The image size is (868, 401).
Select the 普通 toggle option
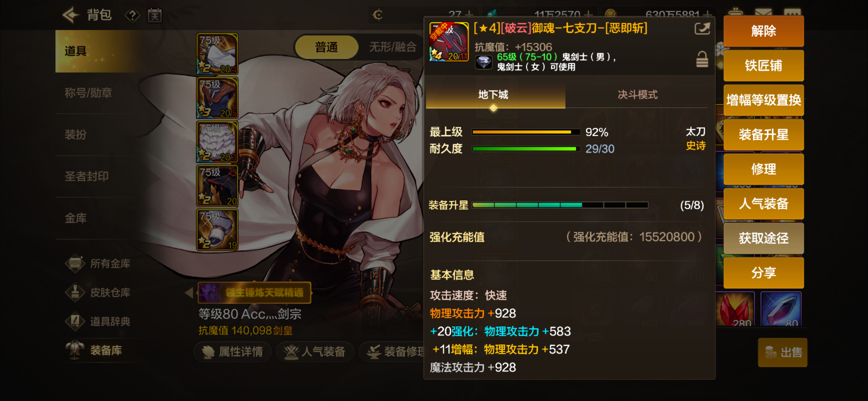pyautogui.click(x=326, y=47)
